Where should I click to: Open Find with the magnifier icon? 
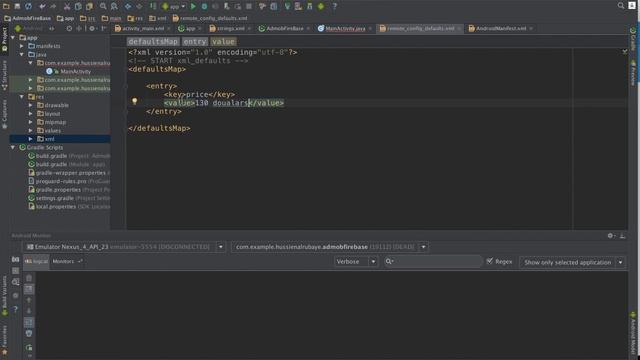tap(103, 6)
